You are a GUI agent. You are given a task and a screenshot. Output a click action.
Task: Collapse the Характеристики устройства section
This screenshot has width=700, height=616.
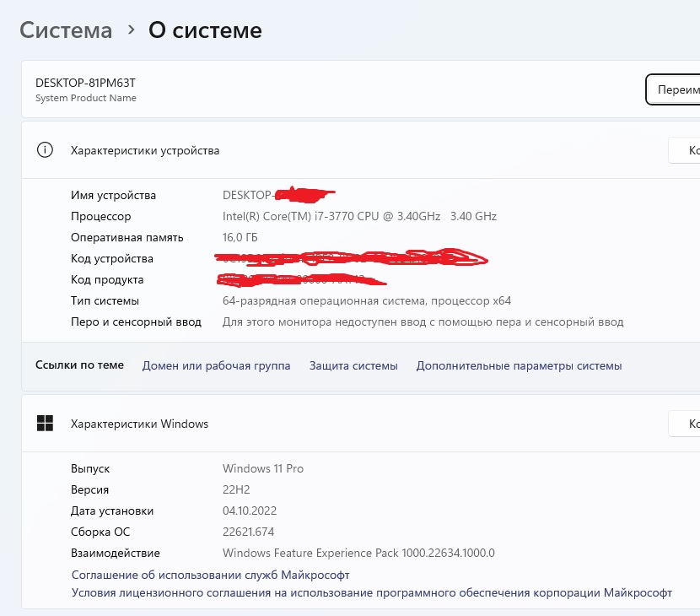[361, 150]
